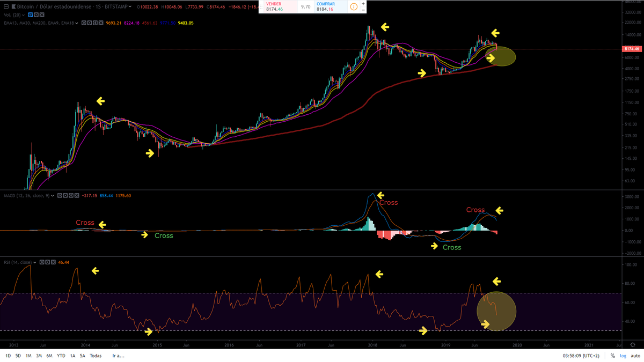Screen dimensions: 644x362
Task: Select 6M time range
Action: [49, 356]
